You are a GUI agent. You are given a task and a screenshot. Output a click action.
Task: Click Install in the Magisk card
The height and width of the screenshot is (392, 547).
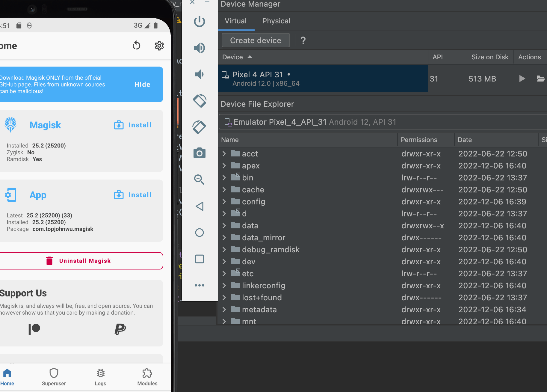point(133,125)
